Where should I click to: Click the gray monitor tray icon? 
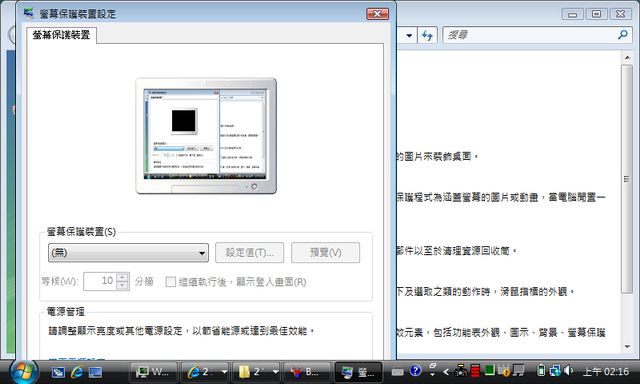518,371
